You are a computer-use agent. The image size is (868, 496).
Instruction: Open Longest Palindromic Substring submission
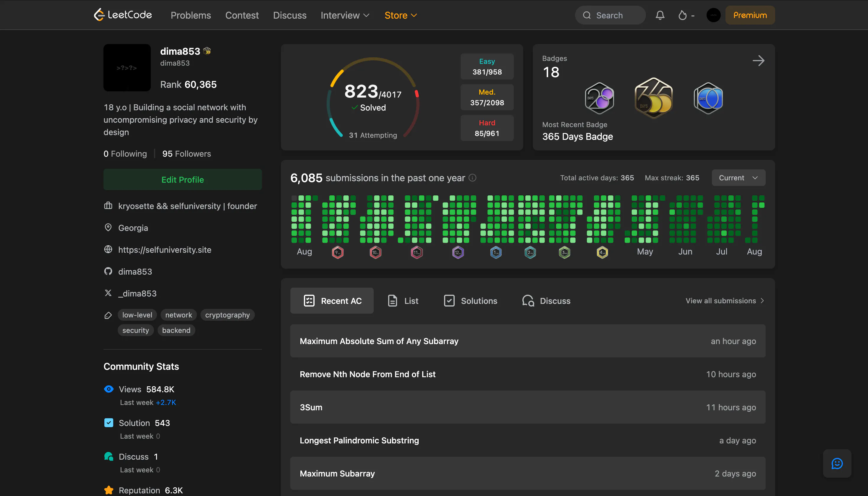[x=528, y=440]
